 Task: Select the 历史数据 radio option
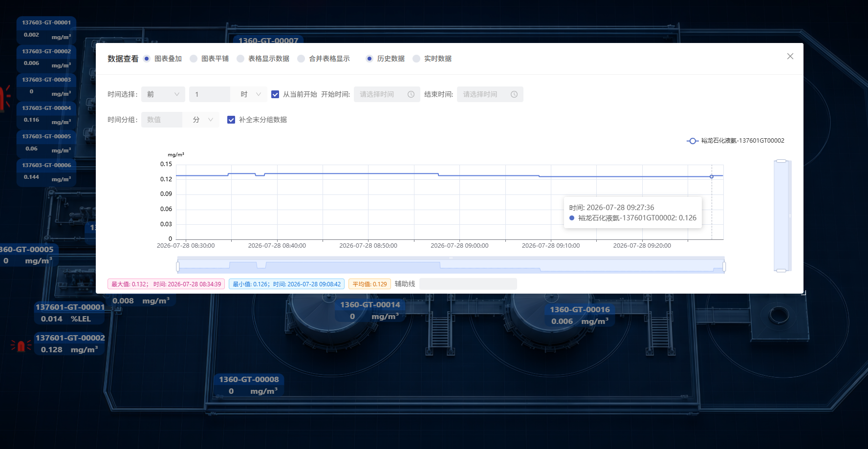(x=369, y=59)
